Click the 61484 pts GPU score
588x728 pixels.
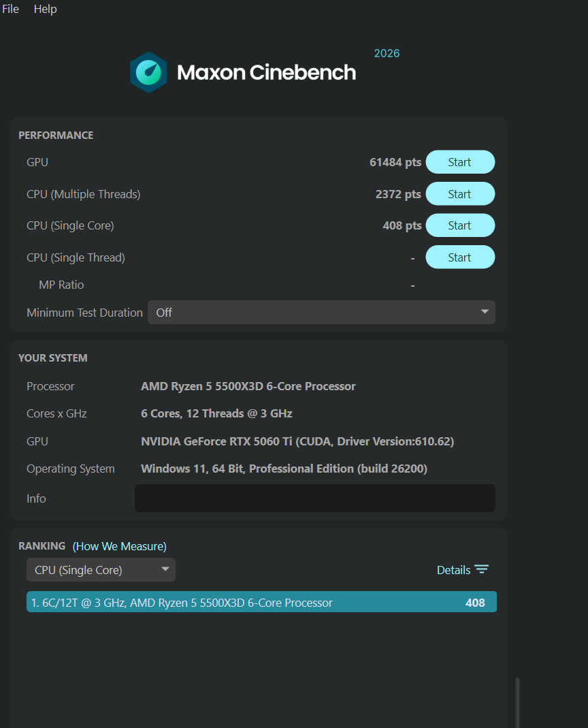[x=395, y=162]
